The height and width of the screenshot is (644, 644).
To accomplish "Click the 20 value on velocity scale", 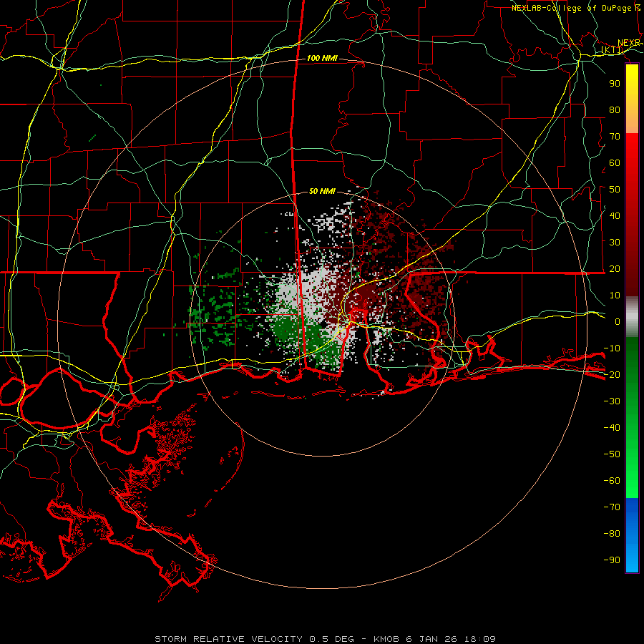I will tap(615, 268).
